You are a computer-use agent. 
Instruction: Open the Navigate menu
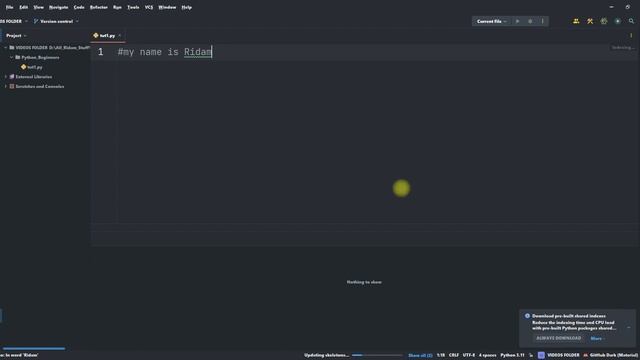click(x=58, y=7)
